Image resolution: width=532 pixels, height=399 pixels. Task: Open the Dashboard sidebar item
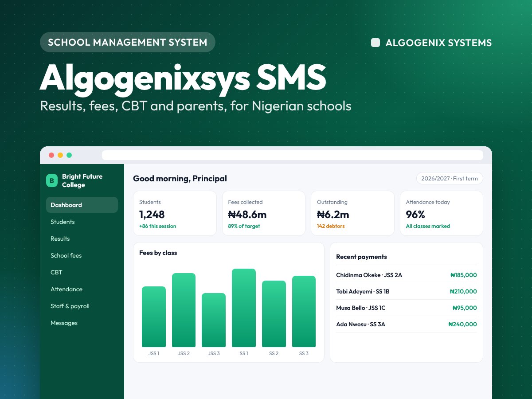tap(82, 205)
